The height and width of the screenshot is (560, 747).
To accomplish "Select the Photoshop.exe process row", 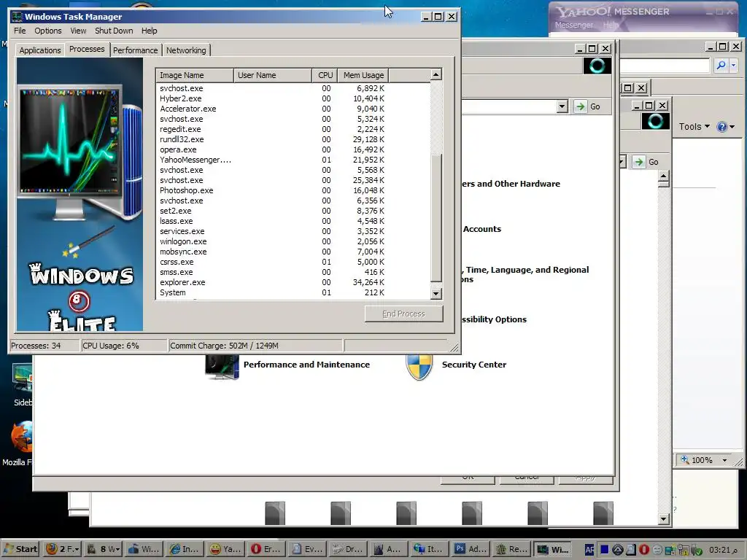I will 293,190.
